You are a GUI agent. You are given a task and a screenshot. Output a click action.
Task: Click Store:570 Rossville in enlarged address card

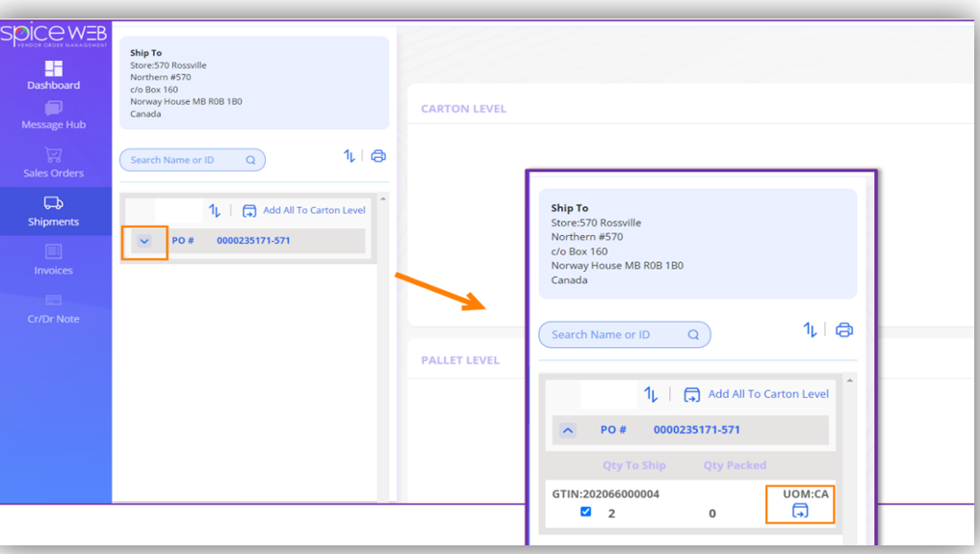point(596,223)
